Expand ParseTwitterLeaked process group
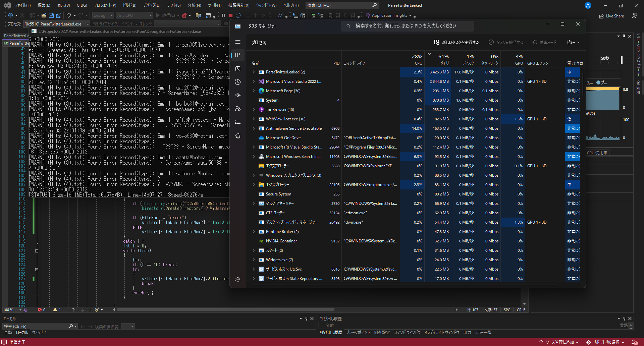The image size is (644, 346). click(254, 72)
